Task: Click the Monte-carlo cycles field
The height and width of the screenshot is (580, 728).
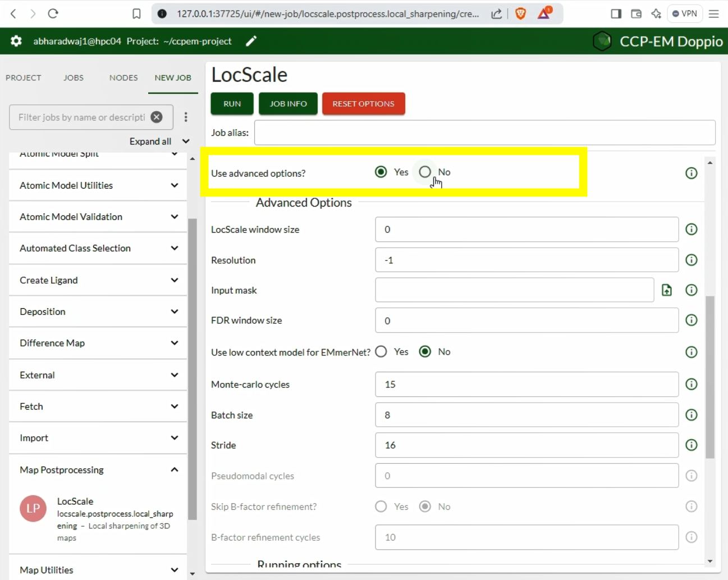Action: [526, 384]
